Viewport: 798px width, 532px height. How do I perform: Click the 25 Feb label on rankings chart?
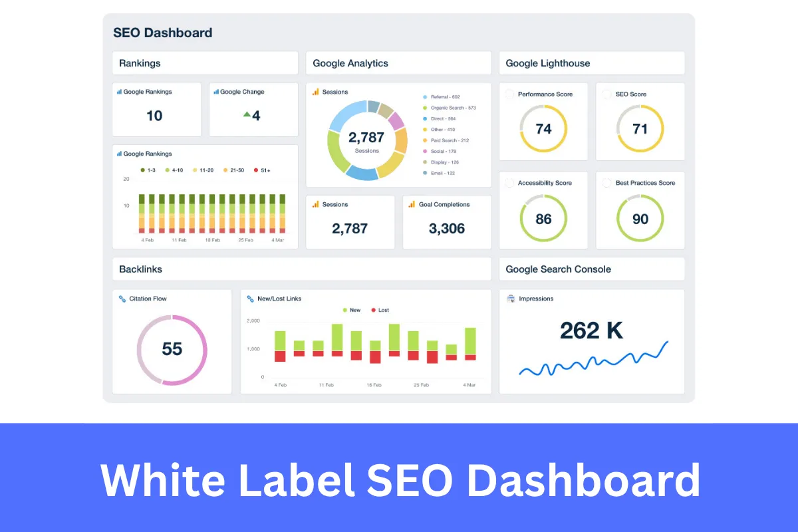click(245, 239)
